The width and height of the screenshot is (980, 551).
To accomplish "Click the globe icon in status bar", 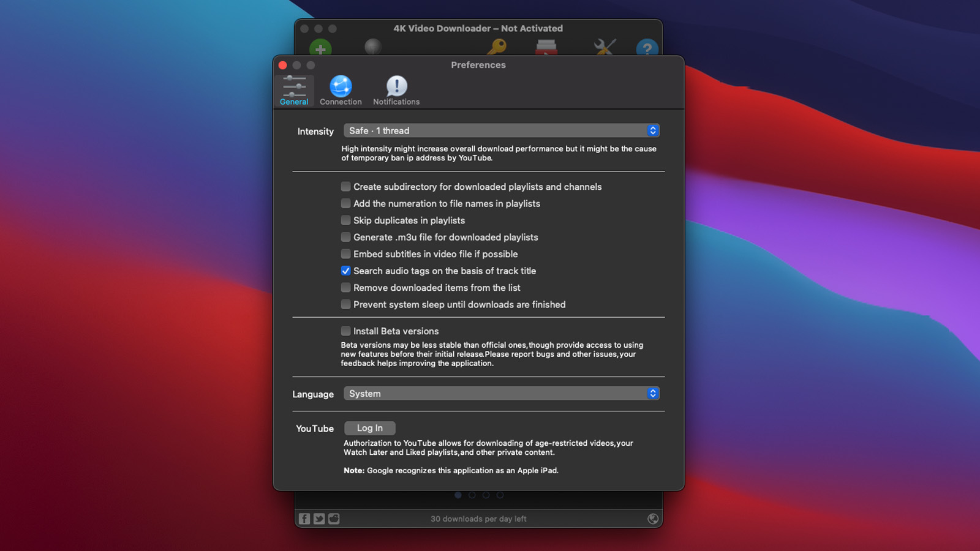I will coord(653,519).
